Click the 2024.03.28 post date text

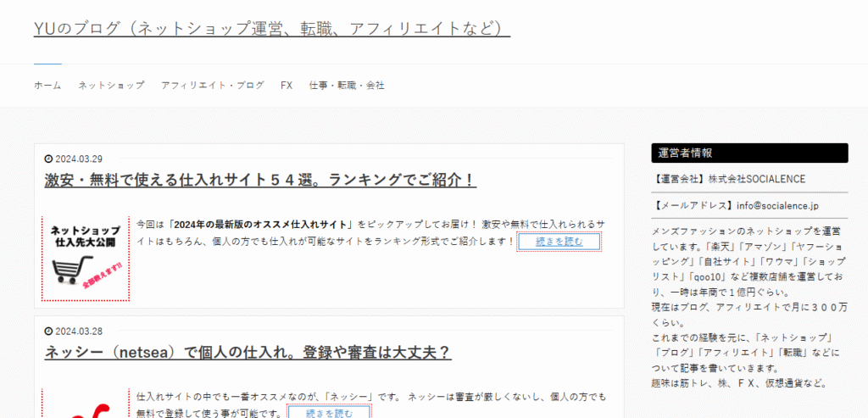pos(78,332)
